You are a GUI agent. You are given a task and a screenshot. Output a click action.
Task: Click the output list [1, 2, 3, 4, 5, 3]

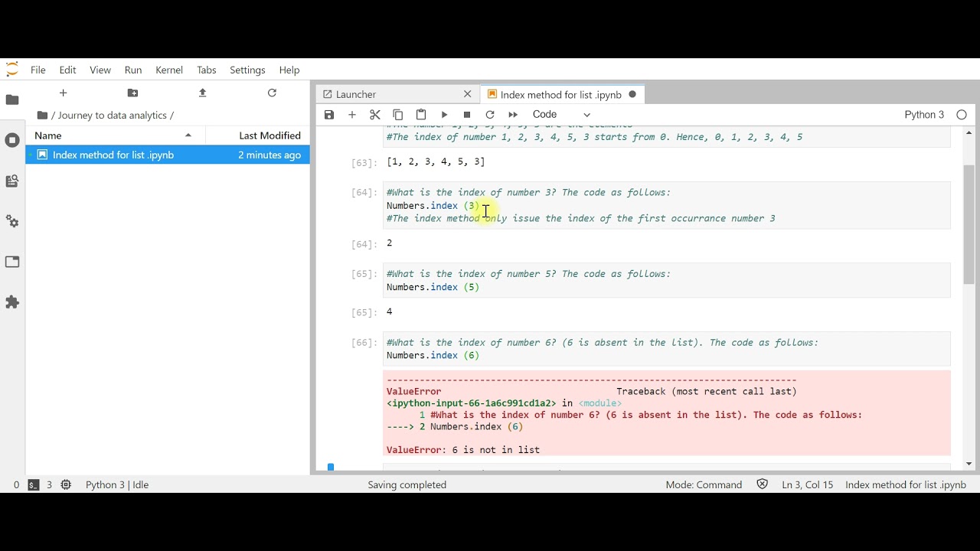436,162
